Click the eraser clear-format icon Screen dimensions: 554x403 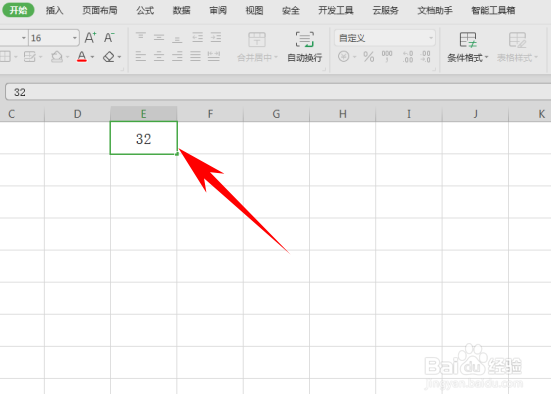[x=109, y=57]
